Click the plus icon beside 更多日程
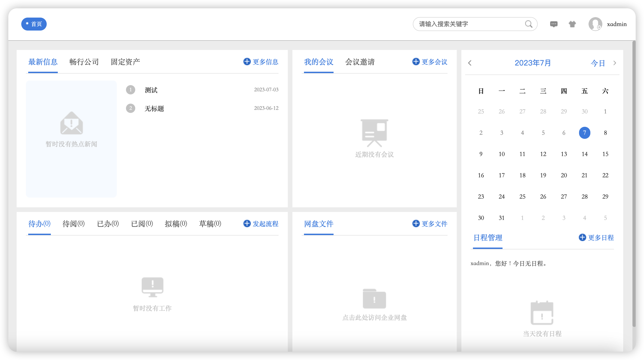 (582, 237)
